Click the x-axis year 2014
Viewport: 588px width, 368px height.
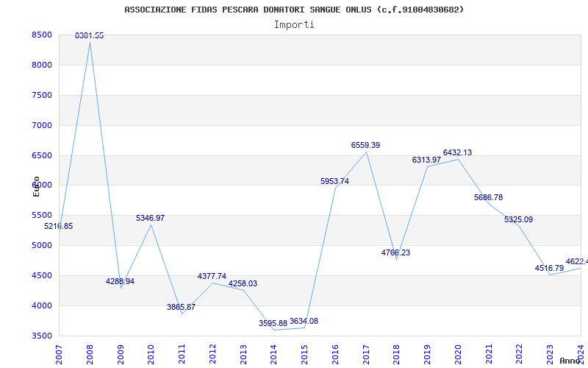pos(273,355)
